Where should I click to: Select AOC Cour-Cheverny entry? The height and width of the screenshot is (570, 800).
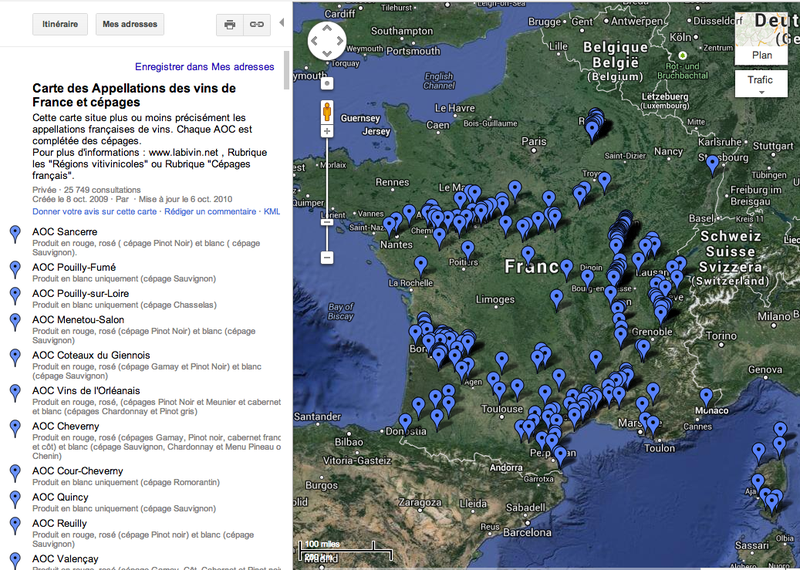pos(78,471)
